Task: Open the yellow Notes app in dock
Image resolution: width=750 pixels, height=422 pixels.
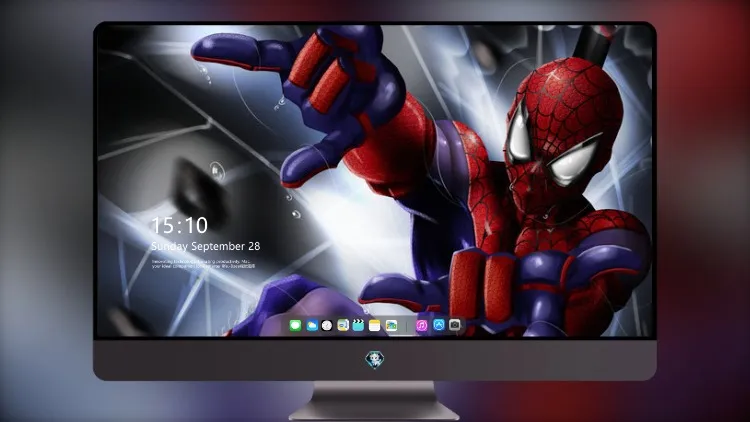Action: [x=375, y=326]
